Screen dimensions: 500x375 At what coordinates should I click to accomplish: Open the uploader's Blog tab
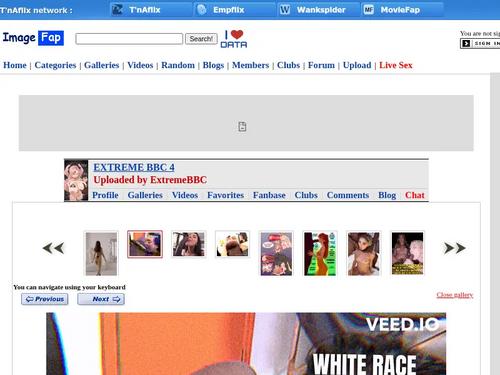click(x=387, y=195)
